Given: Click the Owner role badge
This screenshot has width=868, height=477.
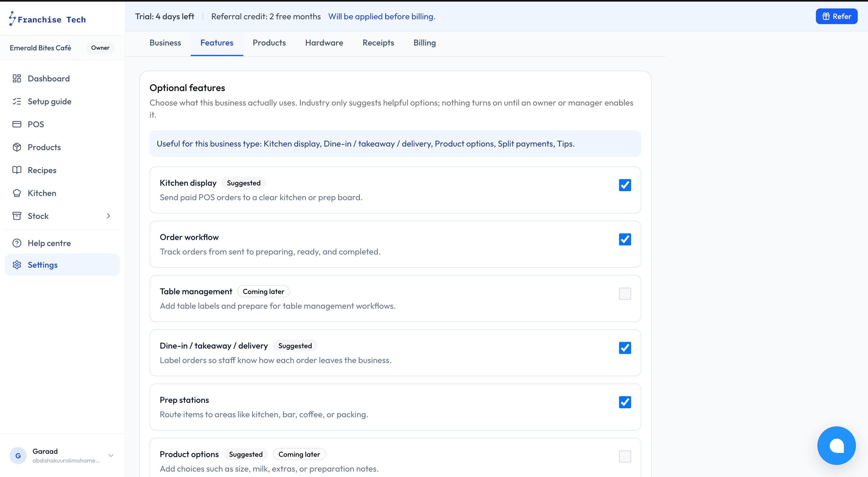Looking at the screenshot, I should click(100, 48).
